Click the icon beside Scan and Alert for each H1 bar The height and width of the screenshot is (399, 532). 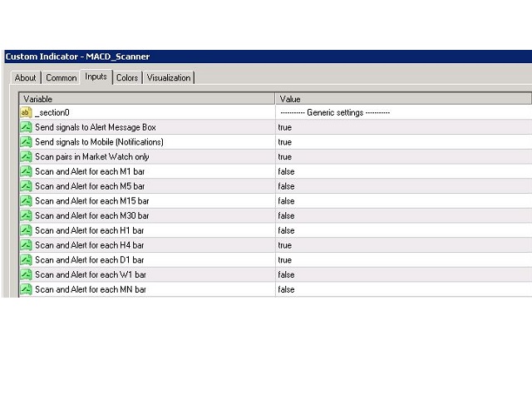click(x=26, y=230)
